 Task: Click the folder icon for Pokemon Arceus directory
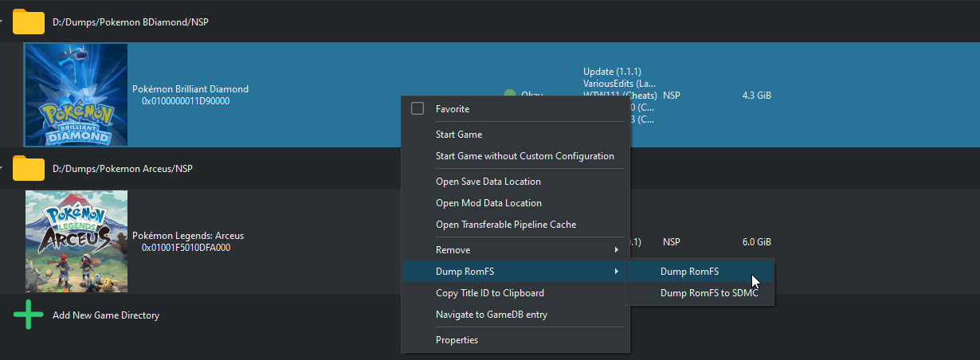click(x=29, y=169)
